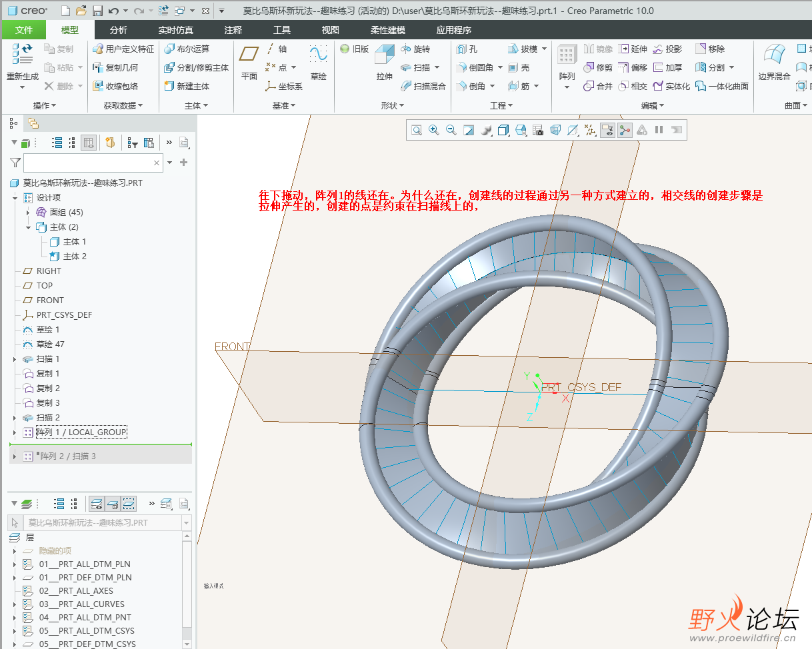Viewport: 812px width, 649px height.
Task: Click the New file icon
Action: click(65, 11)
